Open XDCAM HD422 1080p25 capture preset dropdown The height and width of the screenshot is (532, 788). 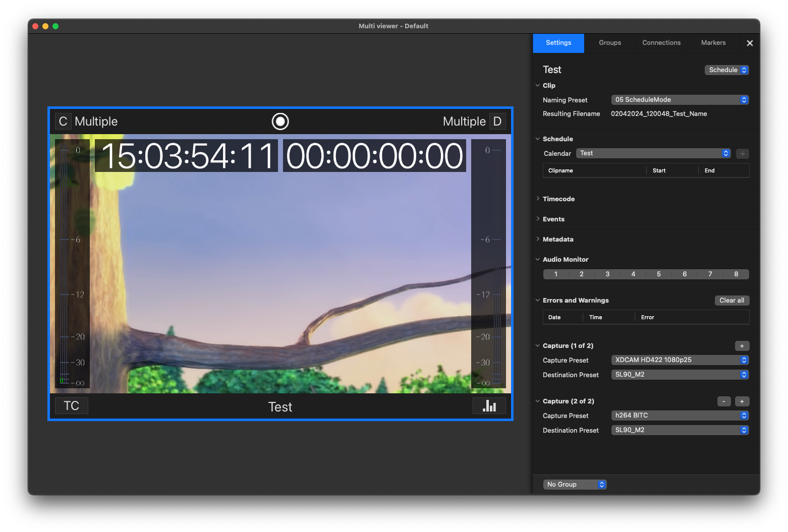(680, 360)
